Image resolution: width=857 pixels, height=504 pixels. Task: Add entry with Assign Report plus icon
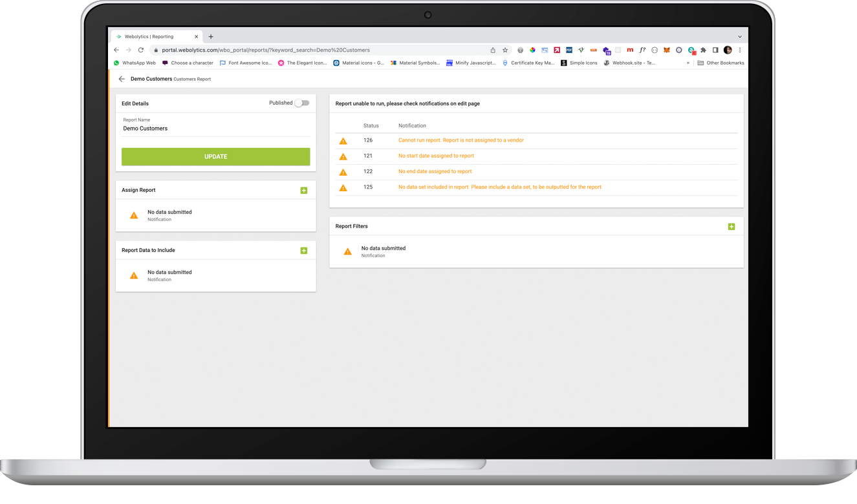(x=304, y=191)
